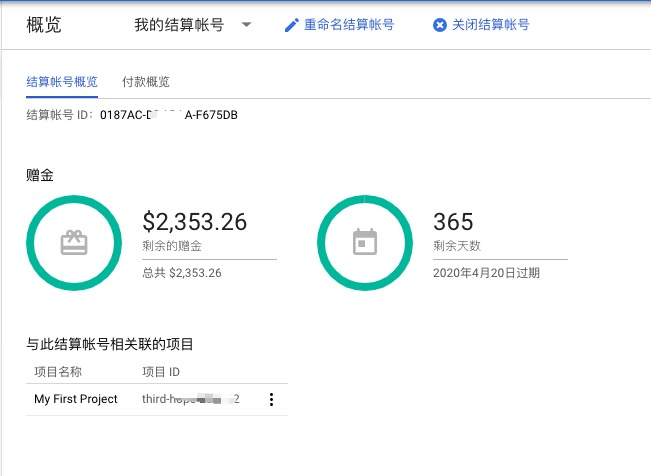Click the pencil rename icon

(292, 25)
